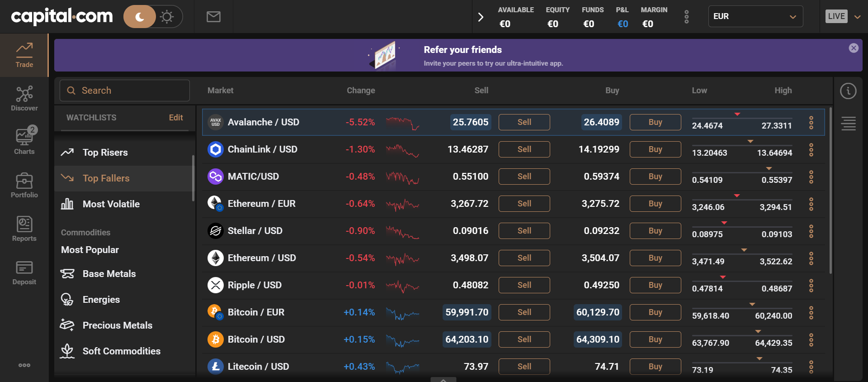Click Buy button for Ethereum / EUR
Viewport: 868px width, 382px height.
tap(656, 204)
